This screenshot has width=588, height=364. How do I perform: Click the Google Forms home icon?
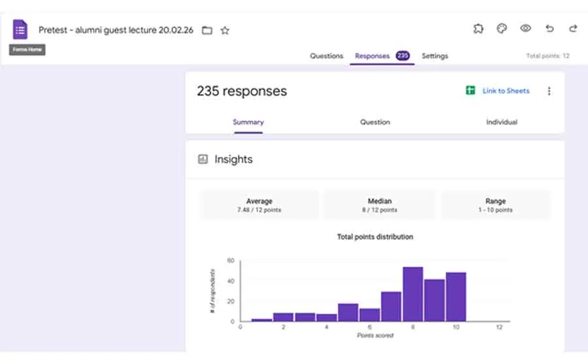pos(20,29)
